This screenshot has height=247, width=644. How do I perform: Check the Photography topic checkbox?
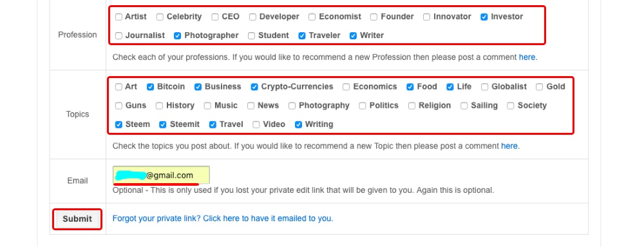(x=292, y=106)
